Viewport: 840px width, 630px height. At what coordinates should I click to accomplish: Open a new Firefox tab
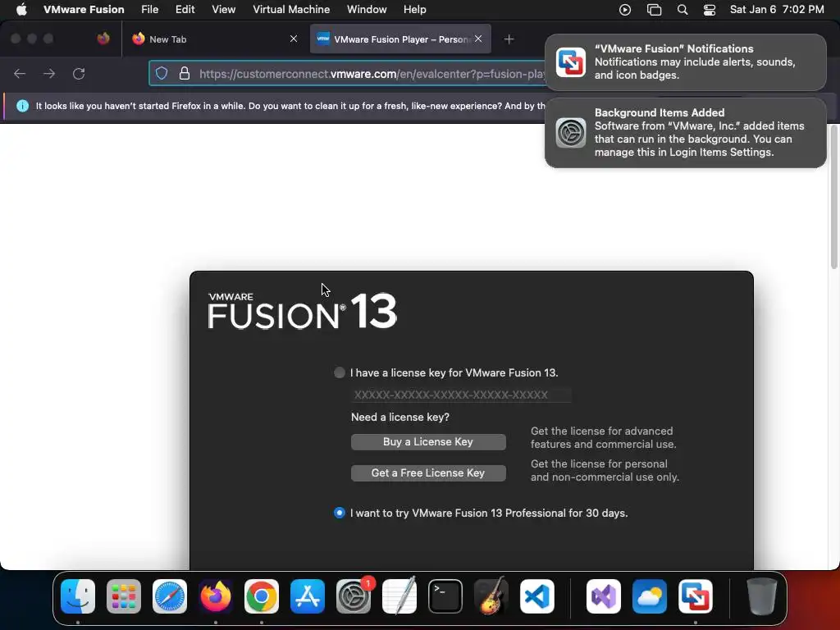(509, 39)
